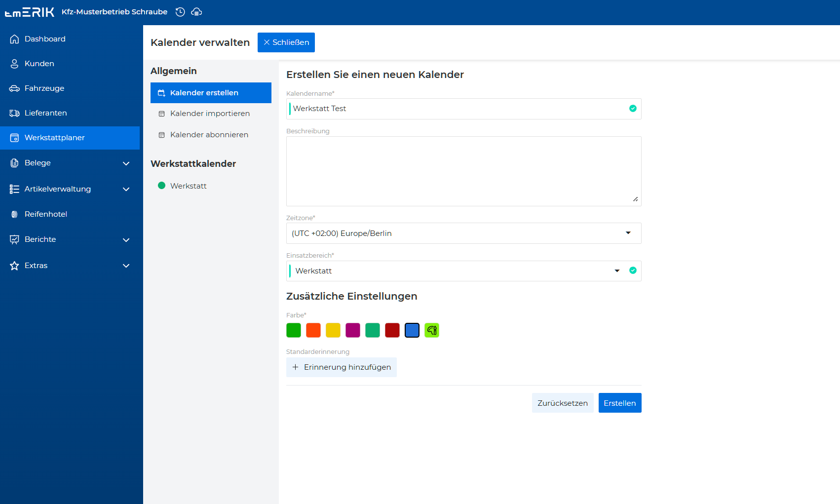Choose the bright green color swatch
Image resolution: width=840 pixels, height=504 pixels.
(x=294, y=330)
